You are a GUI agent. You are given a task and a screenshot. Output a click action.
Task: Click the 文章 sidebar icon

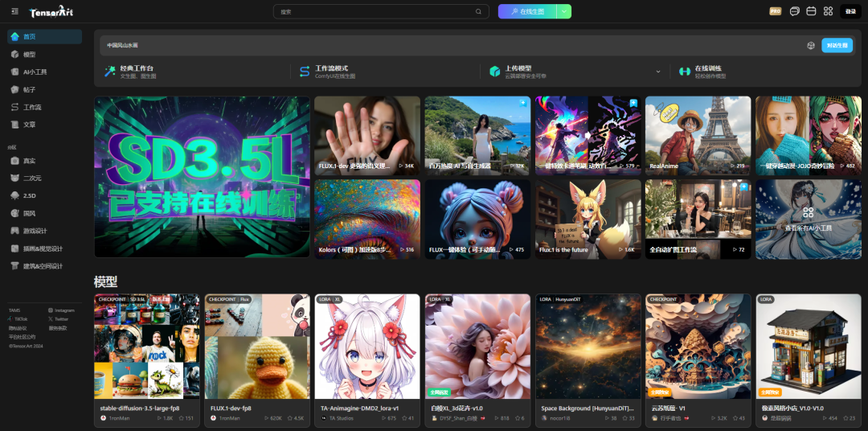click(15, 125)
